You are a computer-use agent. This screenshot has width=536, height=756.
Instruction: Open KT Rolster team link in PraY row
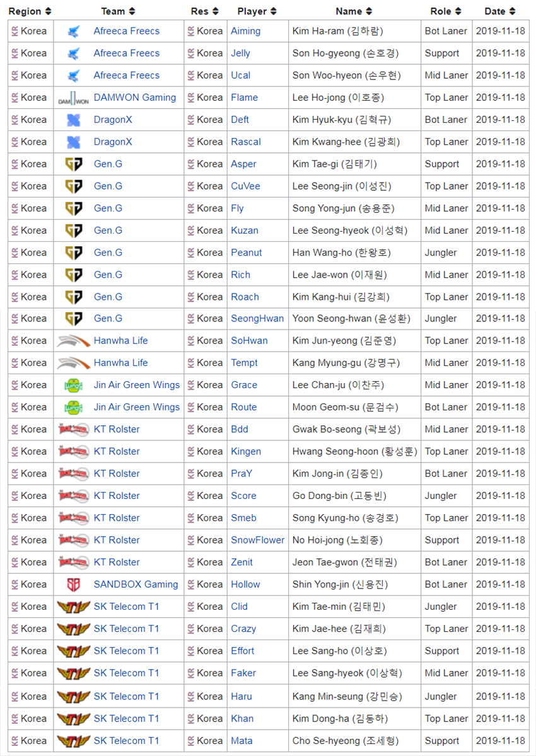click(117, 473)
